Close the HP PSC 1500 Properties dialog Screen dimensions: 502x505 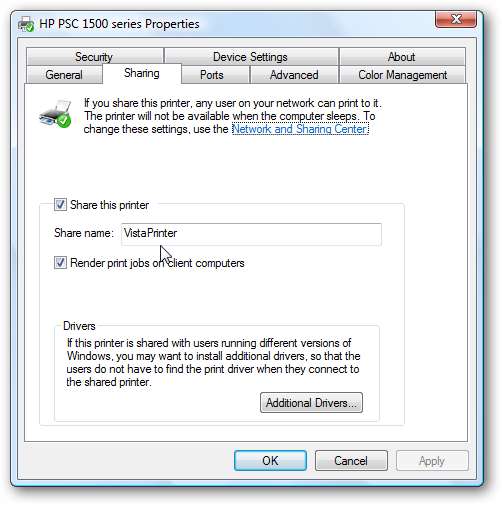click(x=456, y=19)
